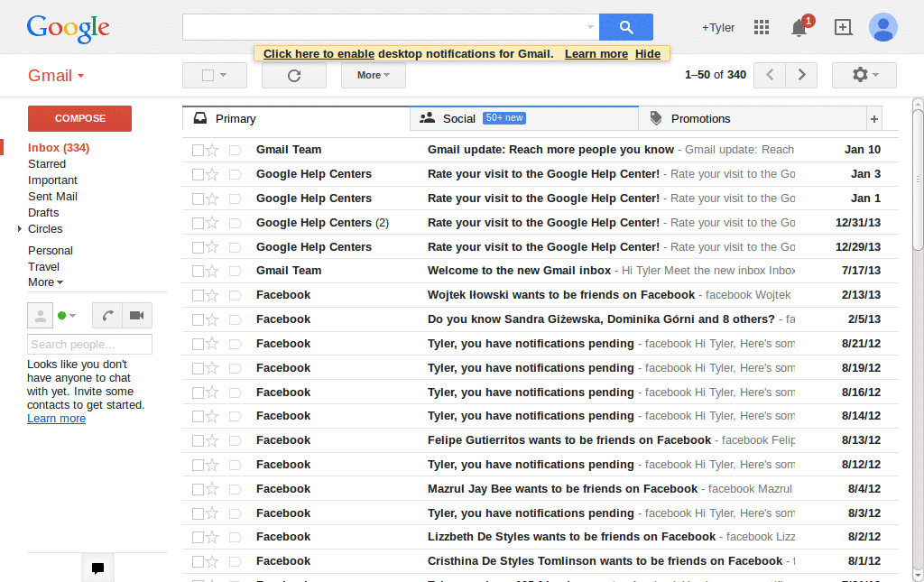
Task: Click the blue search magnifier button
Action: coord(625,27)
